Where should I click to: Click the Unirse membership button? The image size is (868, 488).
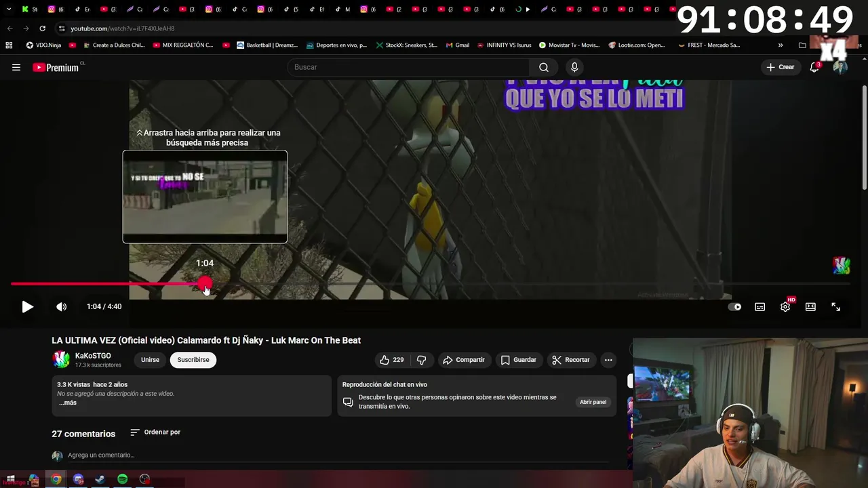[x=150, y=360]
